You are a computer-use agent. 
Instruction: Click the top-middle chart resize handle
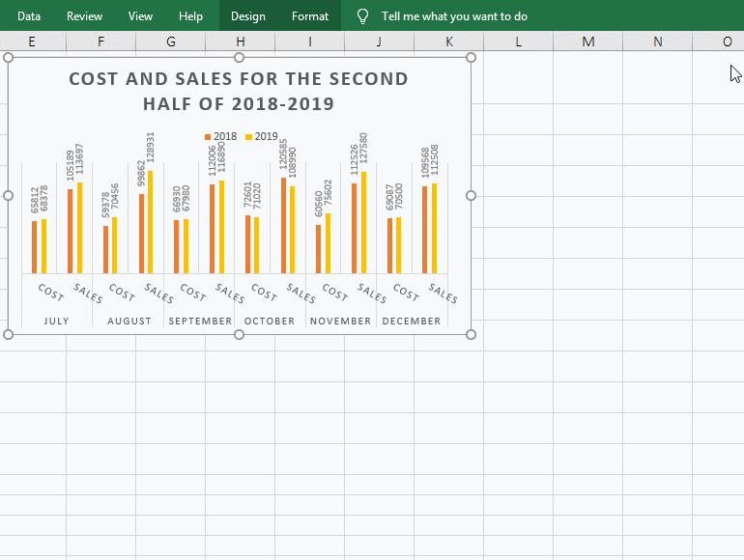click(x=240, y=57)
